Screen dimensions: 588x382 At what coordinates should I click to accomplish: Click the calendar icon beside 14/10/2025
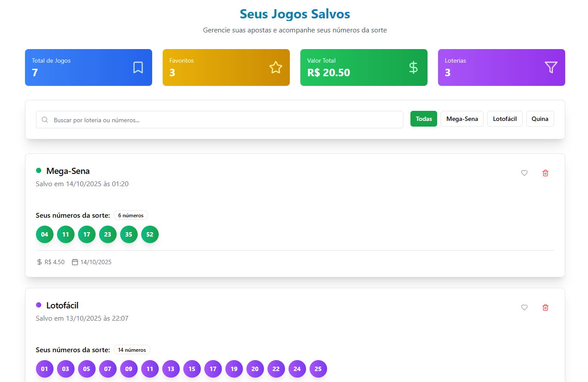[x=75, y=262]
